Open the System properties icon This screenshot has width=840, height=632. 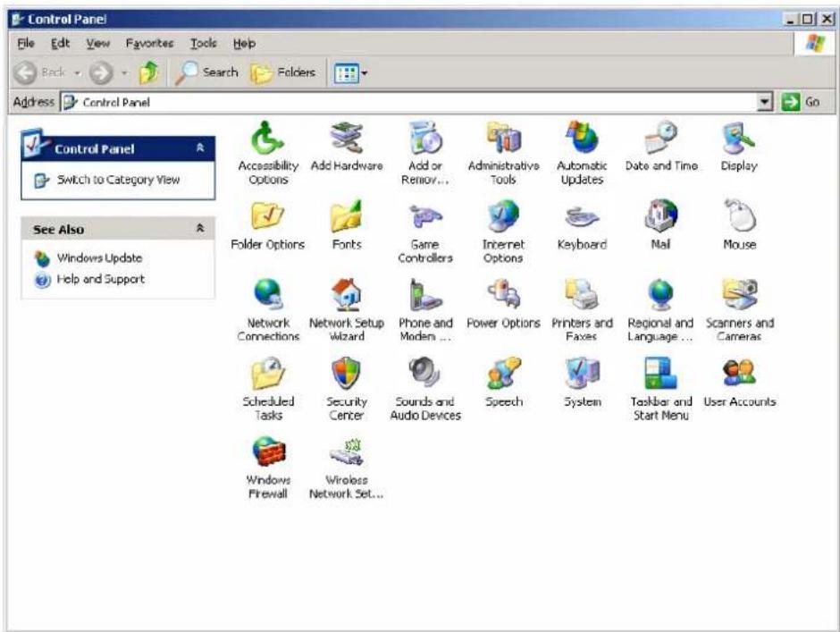coord(583,374)
